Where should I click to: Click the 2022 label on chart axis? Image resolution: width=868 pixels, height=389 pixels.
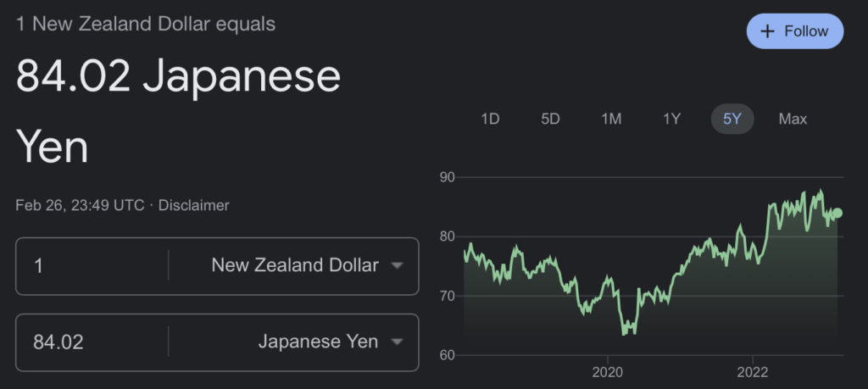click(x=753, y=372)
